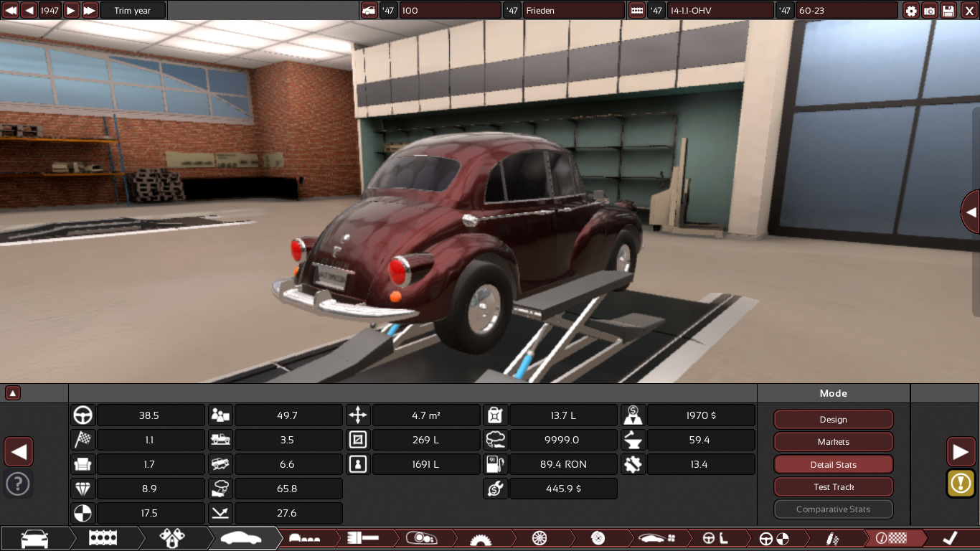
Task: Save the car with the floppy disk icon
Action: (x=948, y=11)
